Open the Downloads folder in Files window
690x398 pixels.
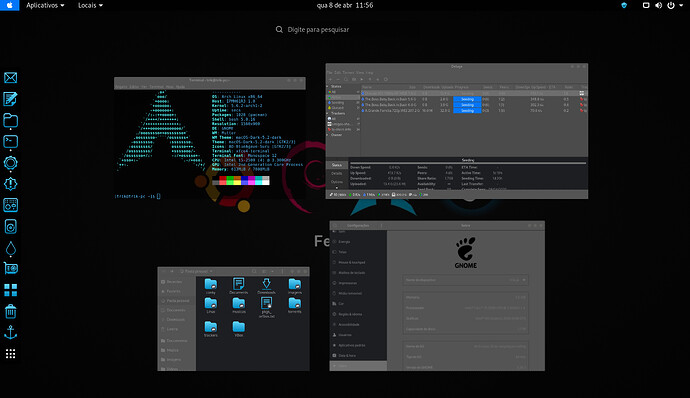pyautogui.click(x=266, y=286)
